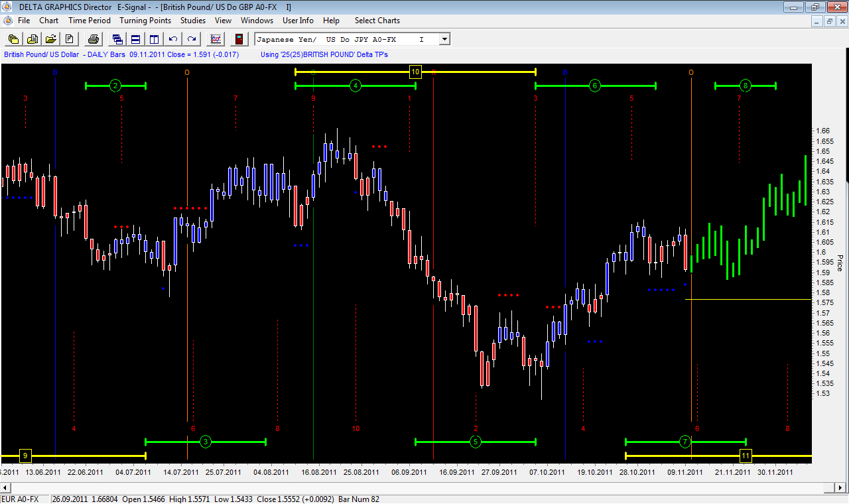Open the Studies menu

[x=193, y=21]
